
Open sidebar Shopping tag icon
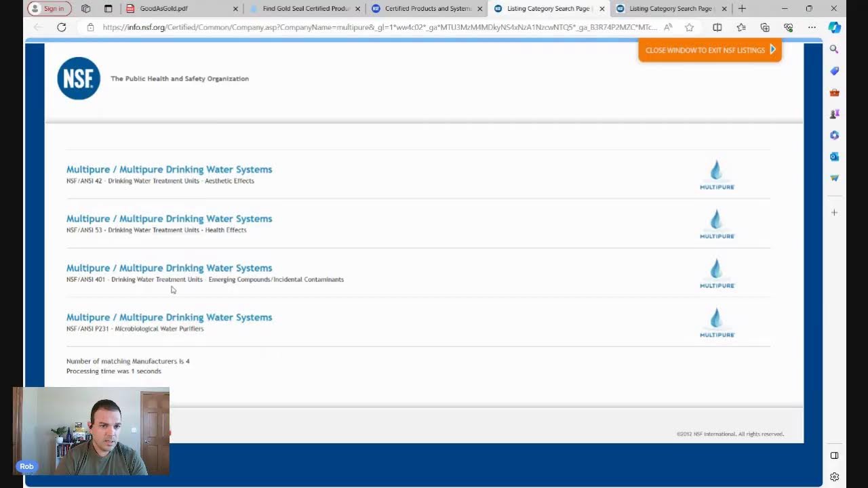click(834, 70)
